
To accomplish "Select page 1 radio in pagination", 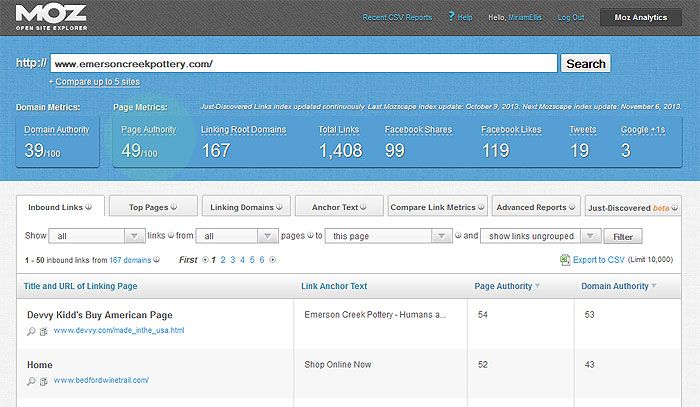I will [206, 260].
